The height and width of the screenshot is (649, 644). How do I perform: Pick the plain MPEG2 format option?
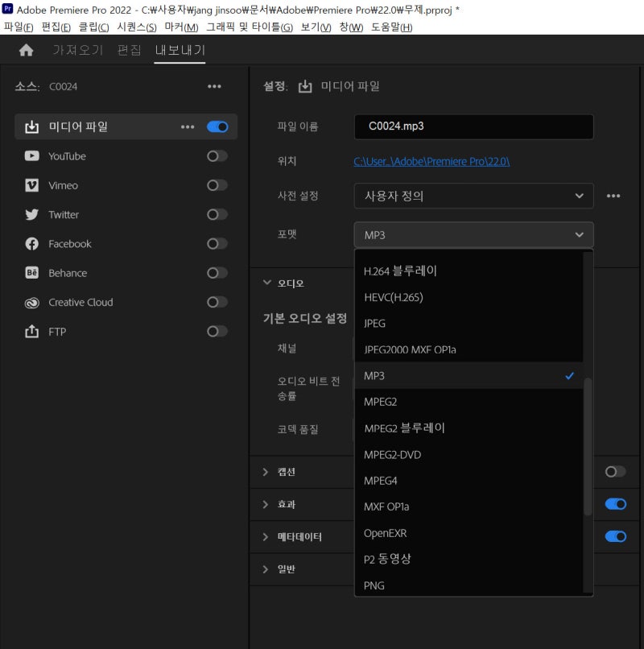tap(469, 402)
